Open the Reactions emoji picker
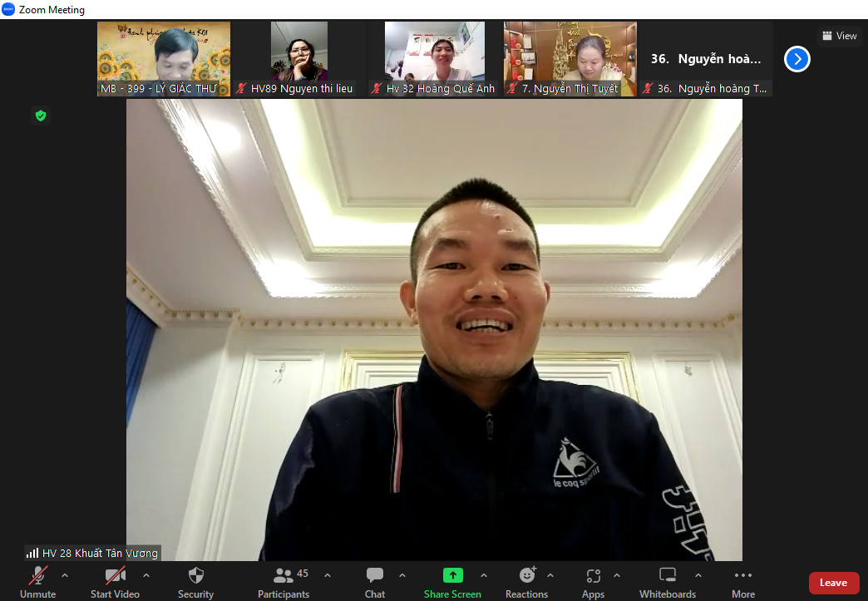This screenshot has width=868, height=601. pyautogui.click(x=527, y=576)
